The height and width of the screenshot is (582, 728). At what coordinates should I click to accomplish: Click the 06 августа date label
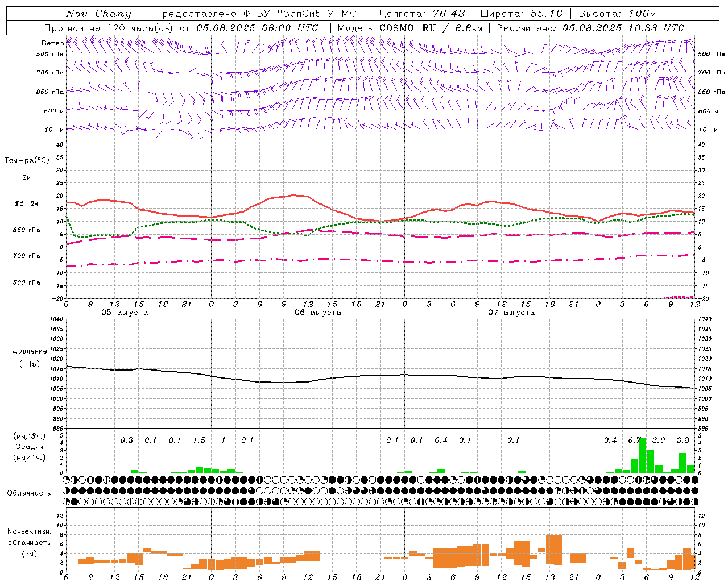click(318, 313)
